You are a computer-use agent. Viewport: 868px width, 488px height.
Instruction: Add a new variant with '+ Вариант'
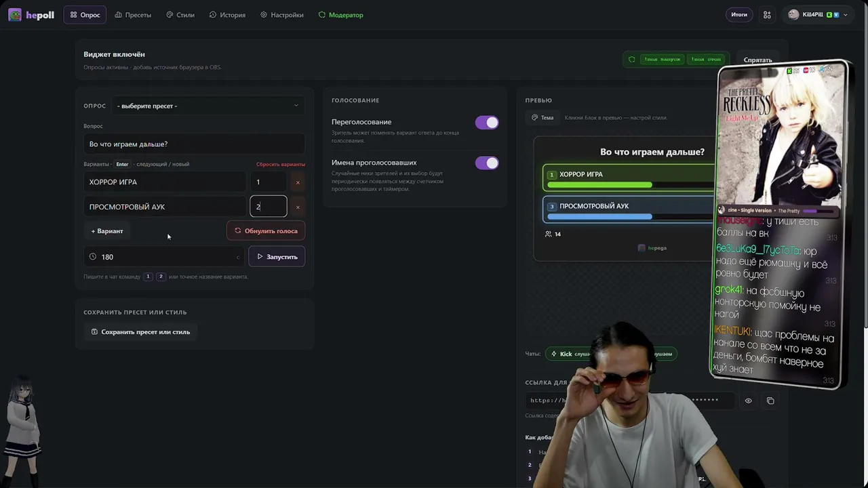click(107, 231)
